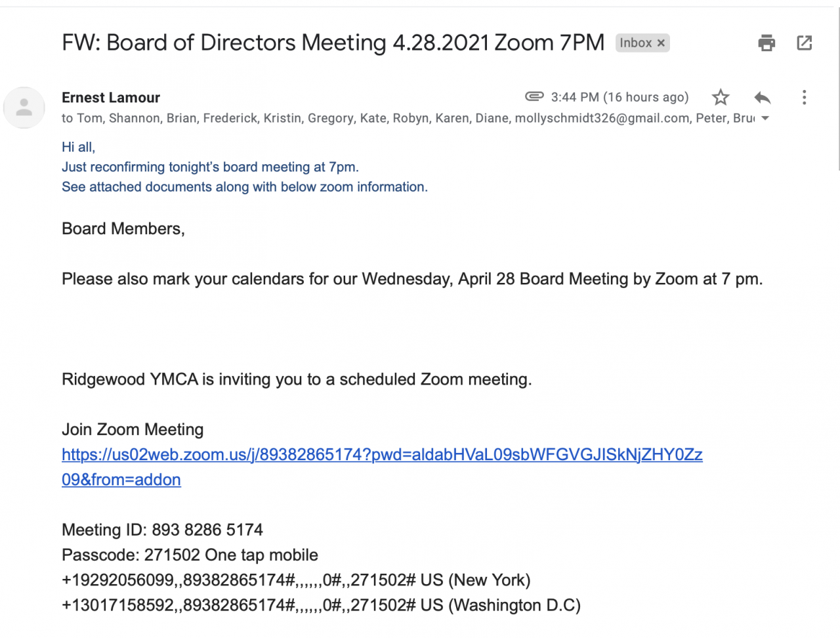Print this email using the printer icon
The height and width of the screenshot is (638, 840).
click(766, 43)
